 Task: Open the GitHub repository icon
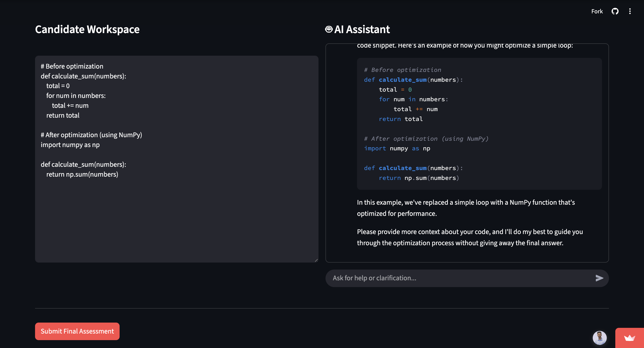(615, 11)
